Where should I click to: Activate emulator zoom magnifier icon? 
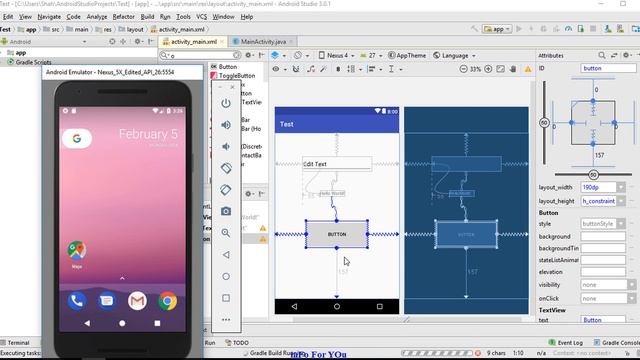[226, 233]
